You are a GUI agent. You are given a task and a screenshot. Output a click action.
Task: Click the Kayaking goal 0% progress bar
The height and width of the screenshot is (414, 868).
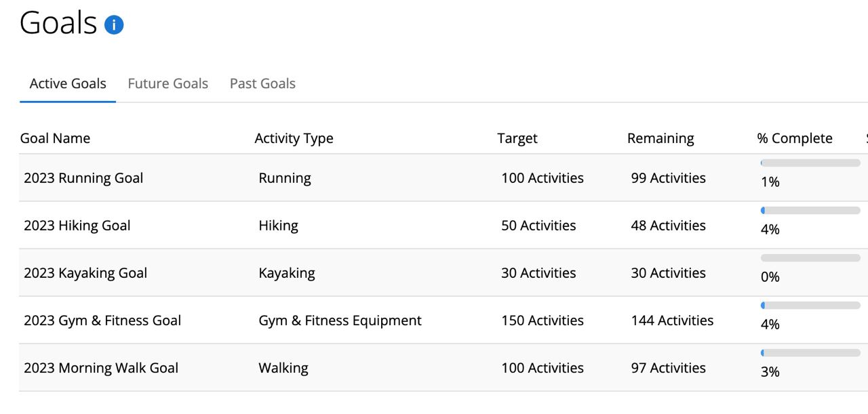pyautogui.click(x=810, y=257)
